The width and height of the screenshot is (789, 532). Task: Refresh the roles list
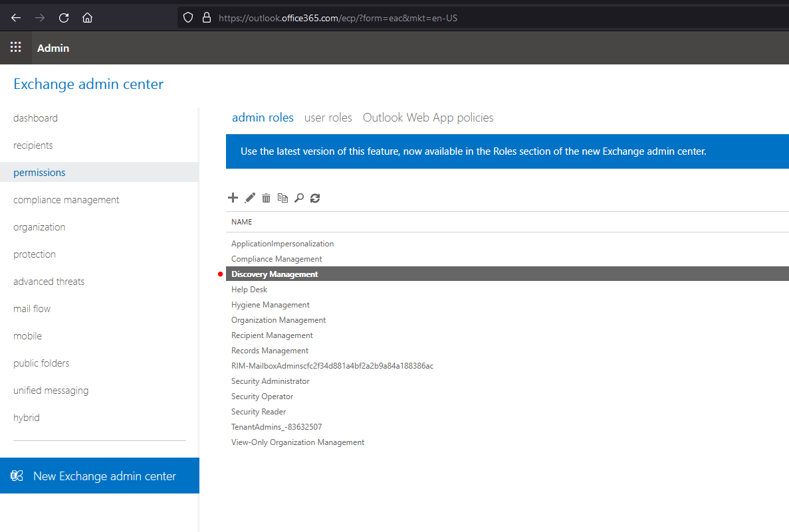pos(314,197)
